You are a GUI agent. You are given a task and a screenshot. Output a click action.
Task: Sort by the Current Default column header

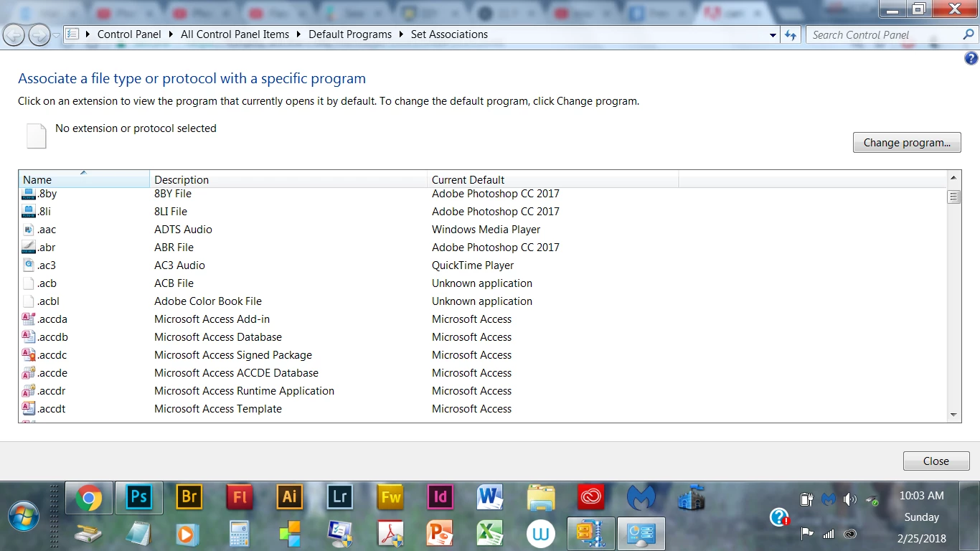[552, 179]
